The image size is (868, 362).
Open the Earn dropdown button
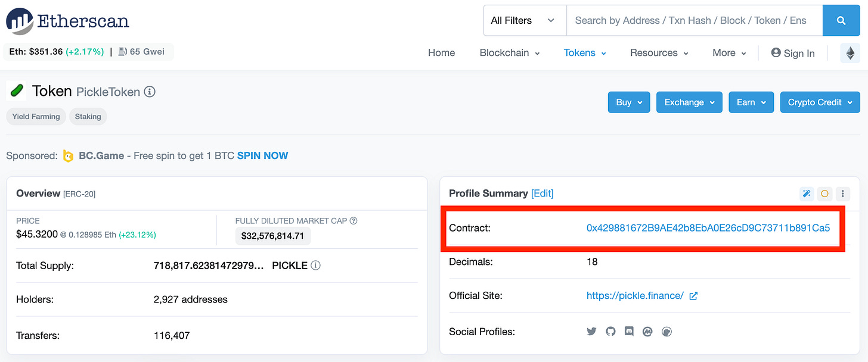point(751,102)
